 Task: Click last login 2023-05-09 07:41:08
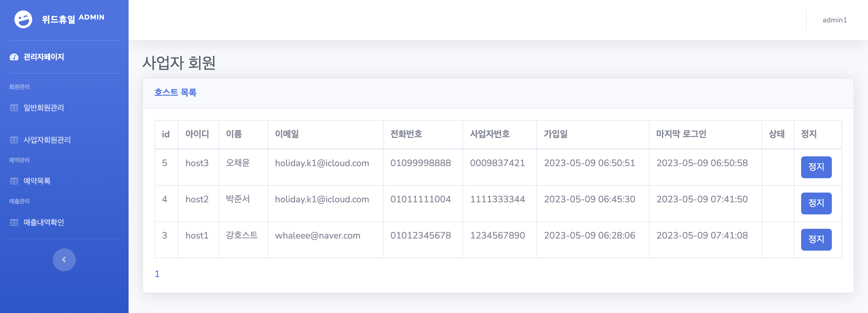click(x=702, y=235)
